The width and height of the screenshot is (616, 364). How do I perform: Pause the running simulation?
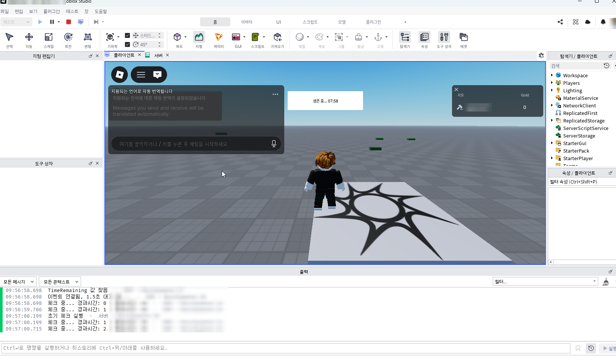tap(52, 22)
